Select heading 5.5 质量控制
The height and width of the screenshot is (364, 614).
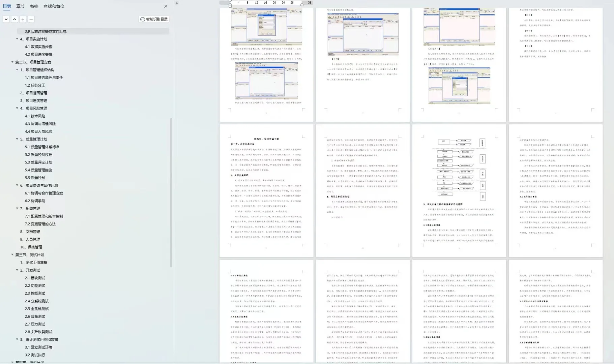pyautogui.click(x=35, y=178)
